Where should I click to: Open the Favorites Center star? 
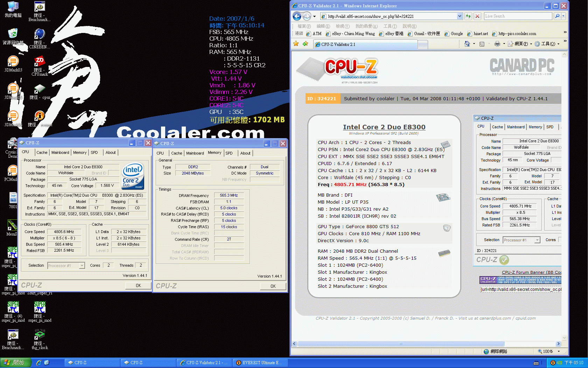click(296, 44)
